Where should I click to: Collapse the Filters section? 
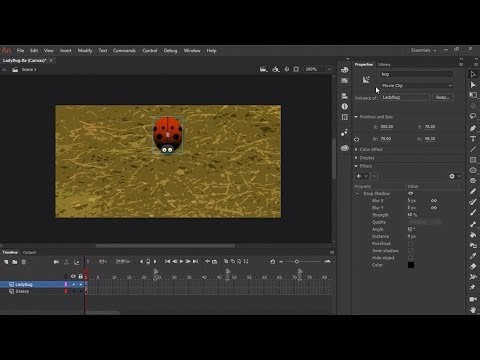coord(356,166)
